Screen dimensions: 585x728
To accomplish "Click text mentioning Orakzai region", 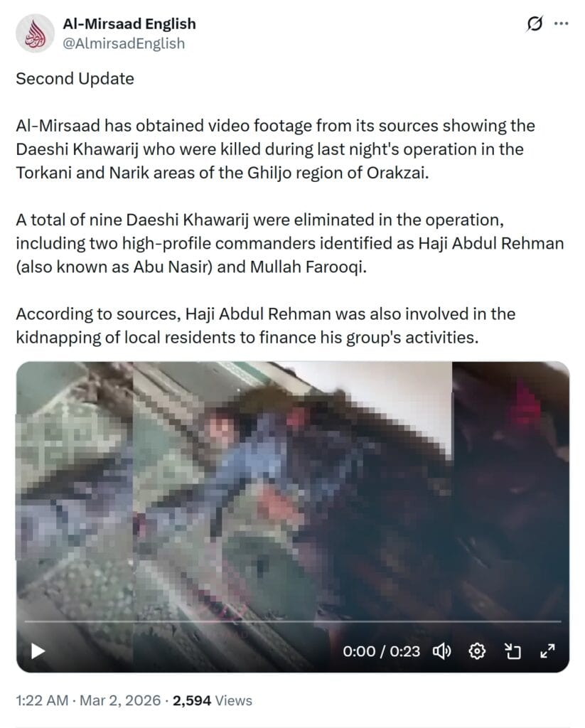I will (x=275, y=149).
